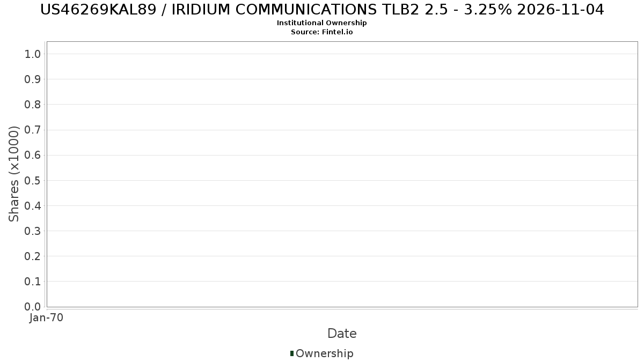Click the empty chart plot area
The height and width of the screenshot is (362, 644).
click(342, 174)
